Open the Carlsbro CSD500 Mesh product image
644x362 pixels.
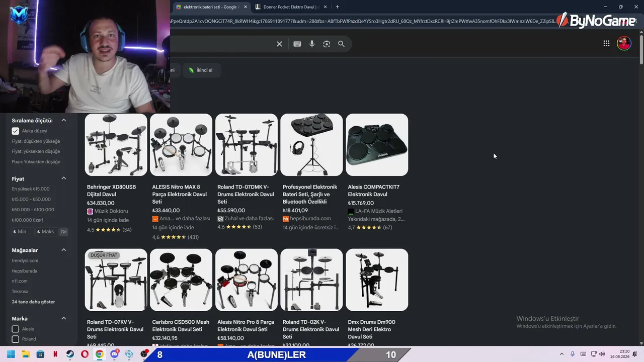point(181,280)
